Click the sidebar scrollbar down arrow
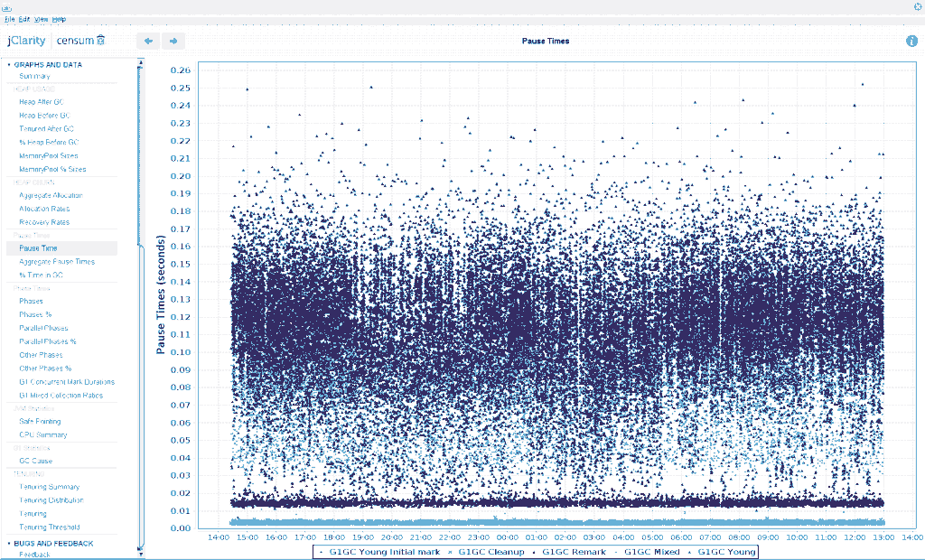 tap(140, 554)
